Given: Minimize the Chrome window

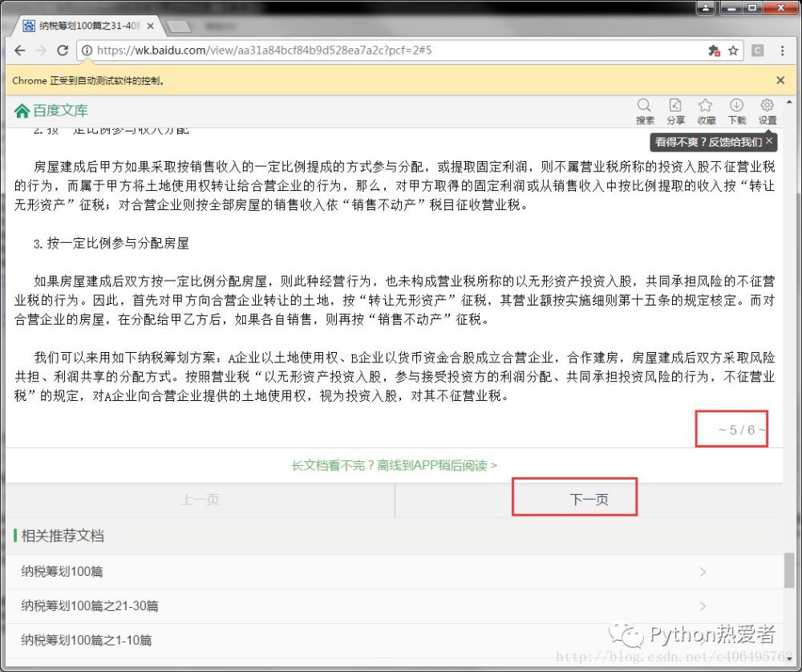Looking at the screenshot, I should click(x=732, y=7).
